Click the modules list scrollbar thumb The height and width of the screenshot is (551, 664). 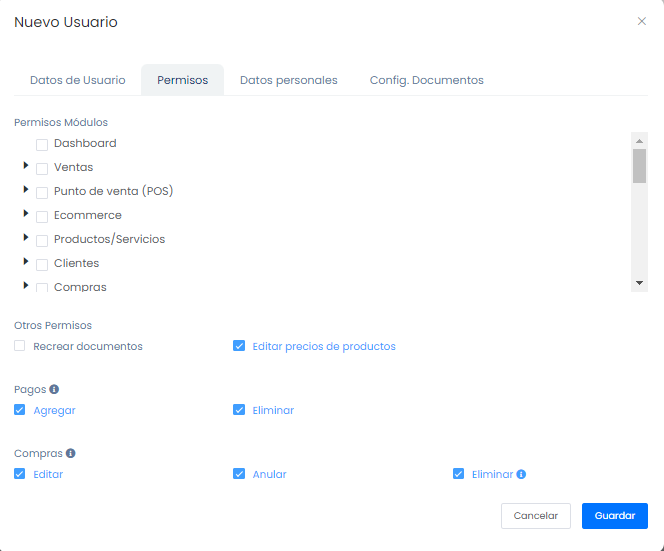click(x=639, y=165)
